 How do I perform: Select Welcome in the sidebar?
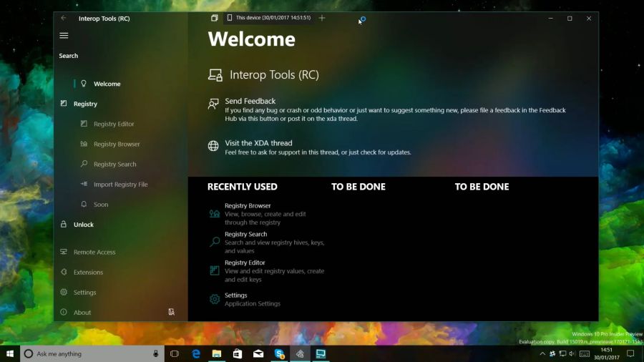coord(107,84)
